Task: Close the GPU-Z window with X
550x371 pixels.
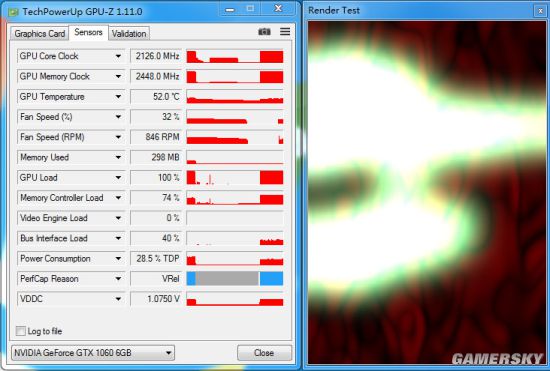Action: (x=278, y=9)
